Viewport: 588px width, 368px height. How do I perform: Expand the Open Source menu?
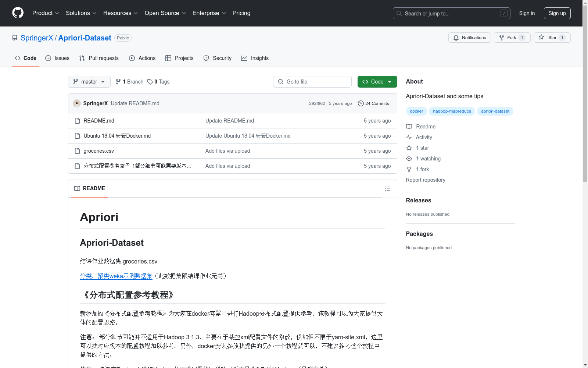pos(165,13)
